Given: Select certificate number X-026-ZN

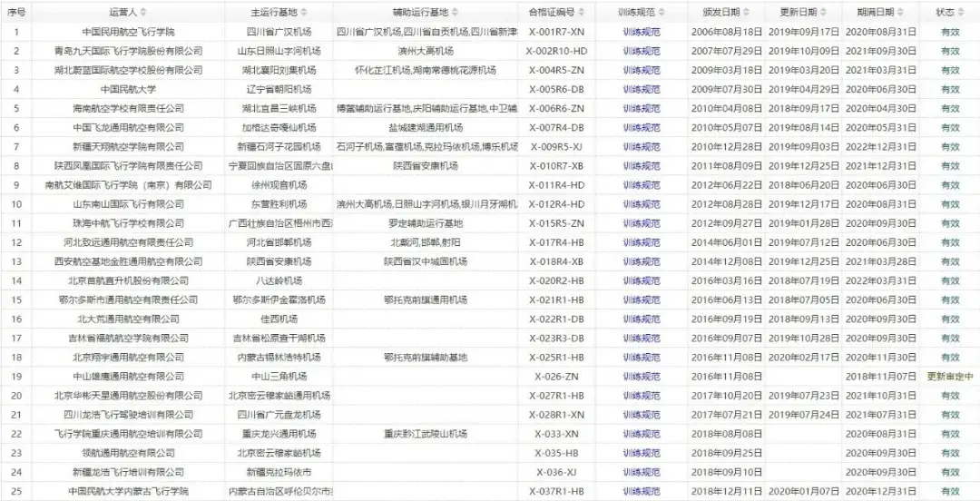Looking at the screenshot, I should (557, 377).
